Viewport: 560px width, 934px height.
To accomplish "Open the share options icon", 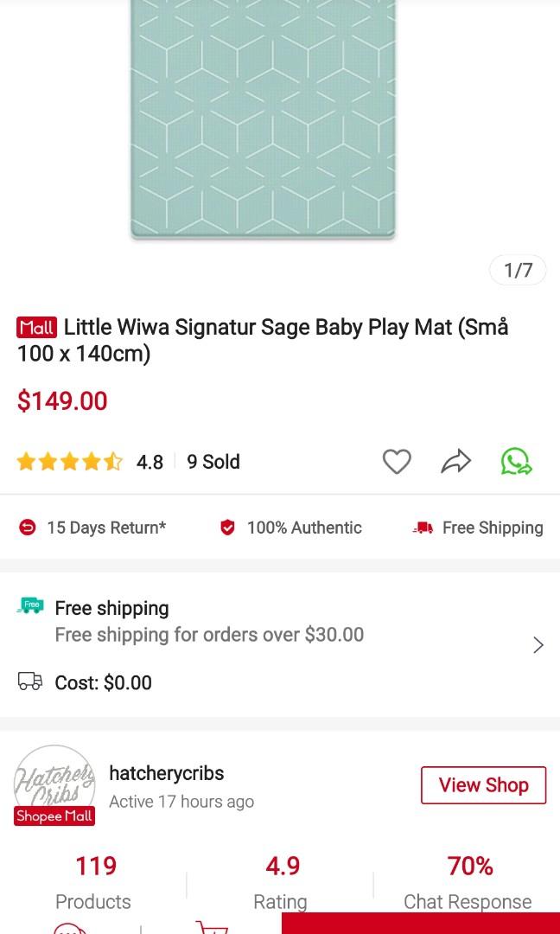I will [455, 461].
